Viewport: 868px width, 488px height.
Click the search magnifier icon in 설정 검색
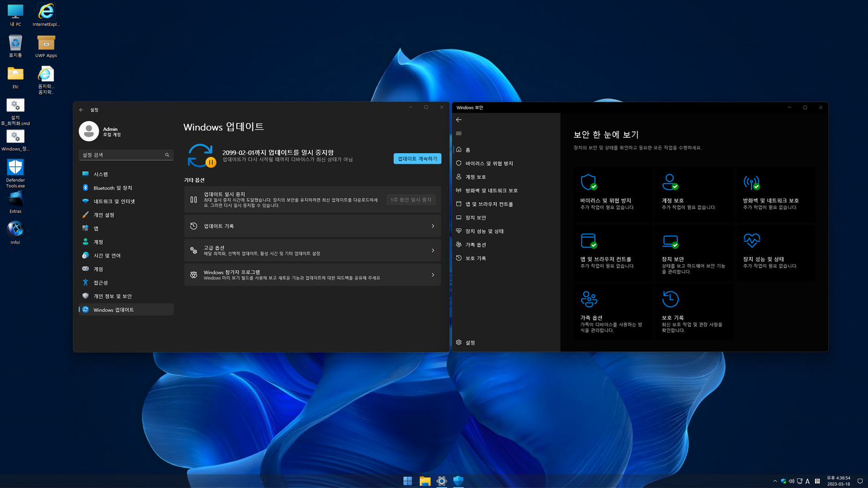click(167, 155)
